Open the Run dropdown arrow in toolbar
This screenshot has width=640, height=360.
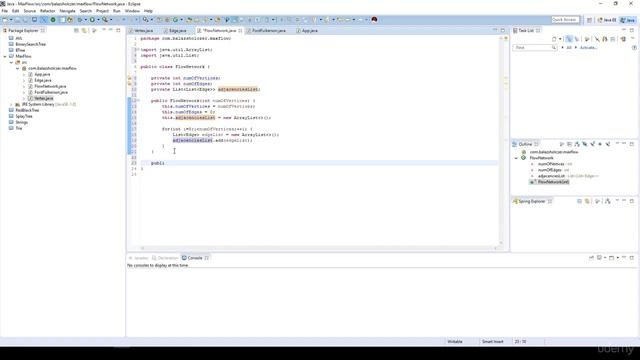(x=98, y=20)
